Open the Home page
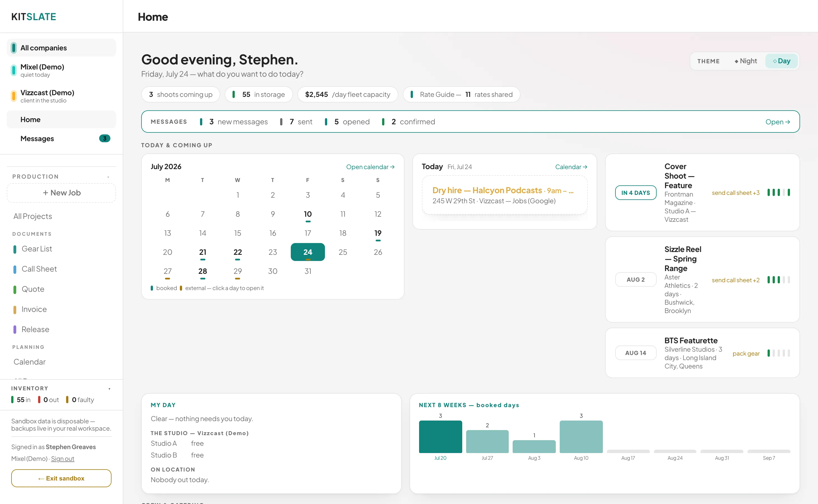Screen dimensions: 818x504 61,119
